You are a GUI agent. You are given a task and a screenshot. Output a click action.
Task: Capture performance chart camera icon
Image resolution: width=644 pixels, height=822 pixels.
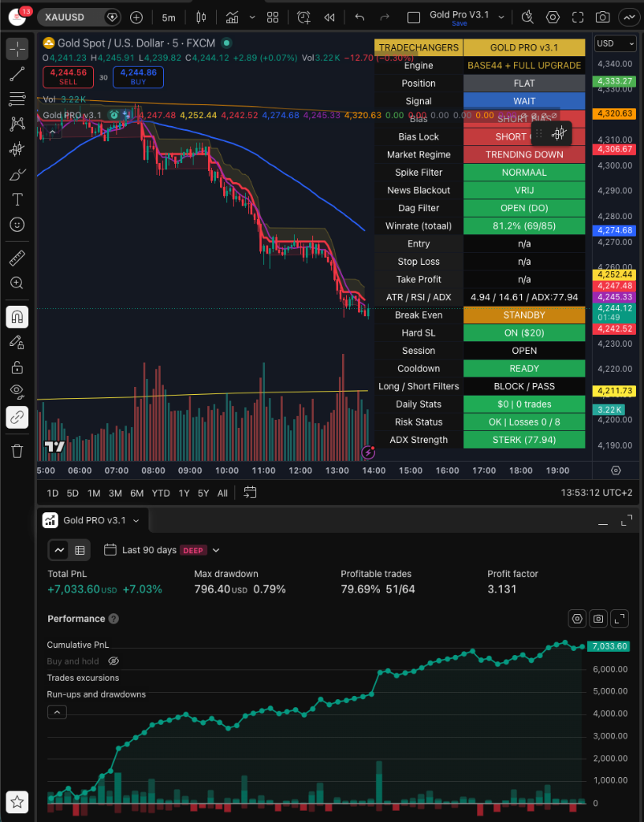(598, 619)
